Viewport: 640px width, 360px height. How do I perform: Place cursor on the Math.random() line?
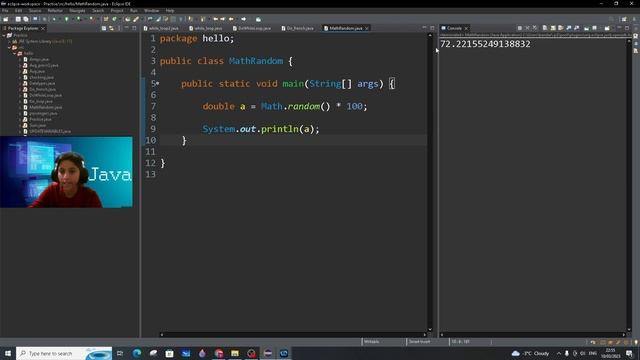[285, 107]
